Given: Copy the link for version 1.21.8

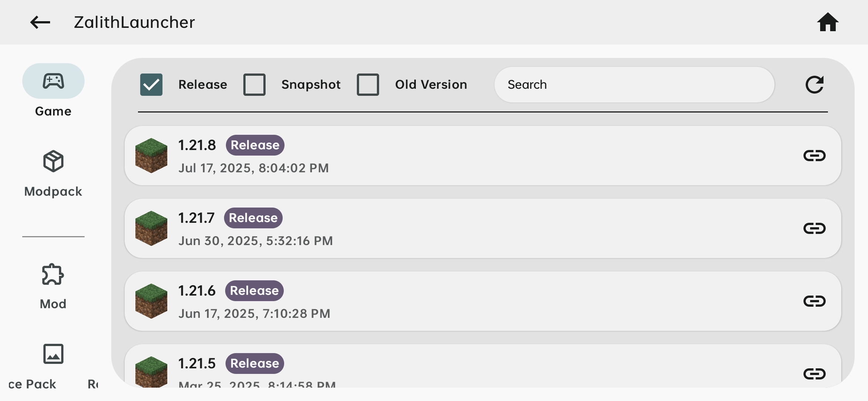Looking at the screenshot, I should click(x=815, y=156).
